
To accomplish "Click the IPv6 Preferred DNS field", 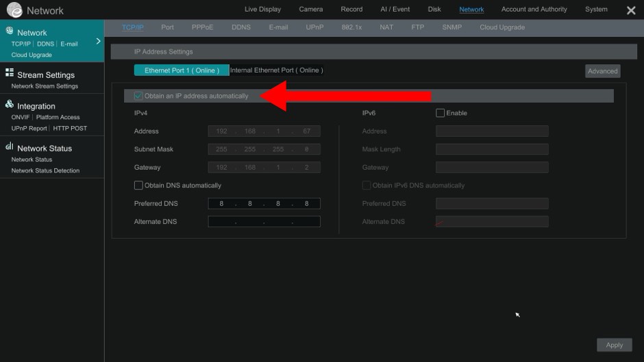I will tap(492, 203).
